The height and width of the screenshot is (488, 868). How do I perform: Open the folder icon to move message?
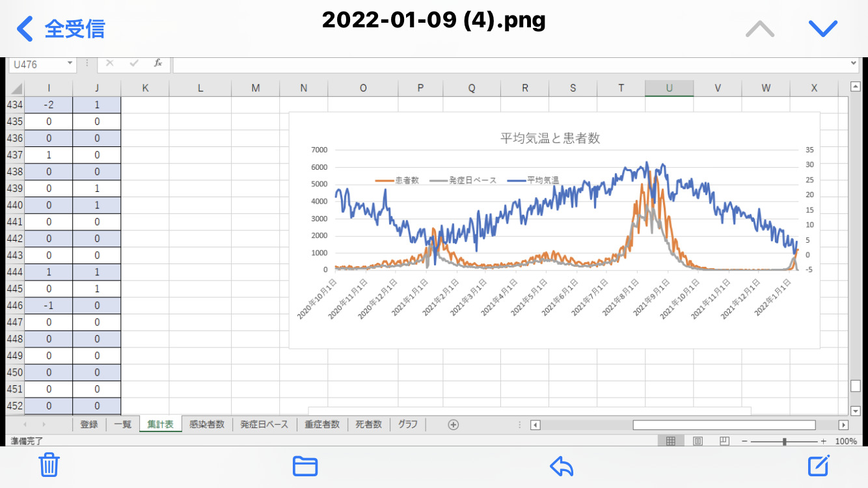point(305,465)
